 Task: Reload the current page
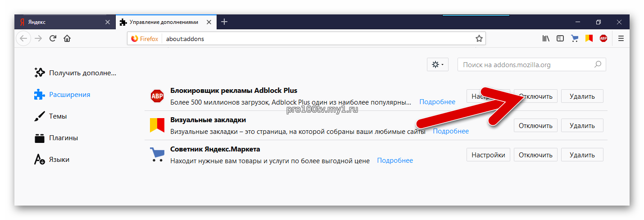pyautogui.click(x=53, y=39)
